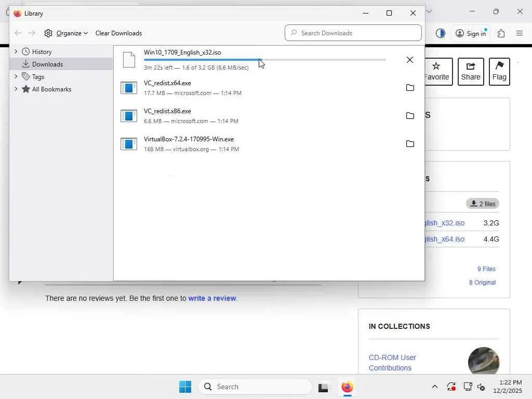
Task: Open CD-ROM User Contributions collection
Action: [392, 363]
